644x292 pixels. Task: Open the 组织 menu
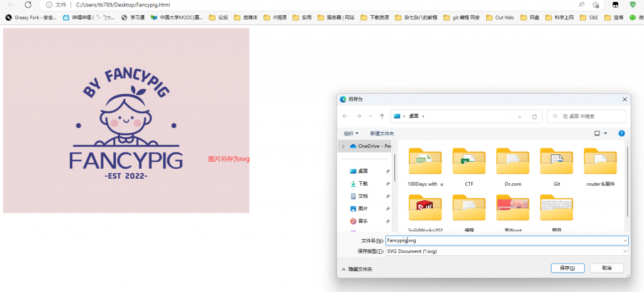pos(351,133)
